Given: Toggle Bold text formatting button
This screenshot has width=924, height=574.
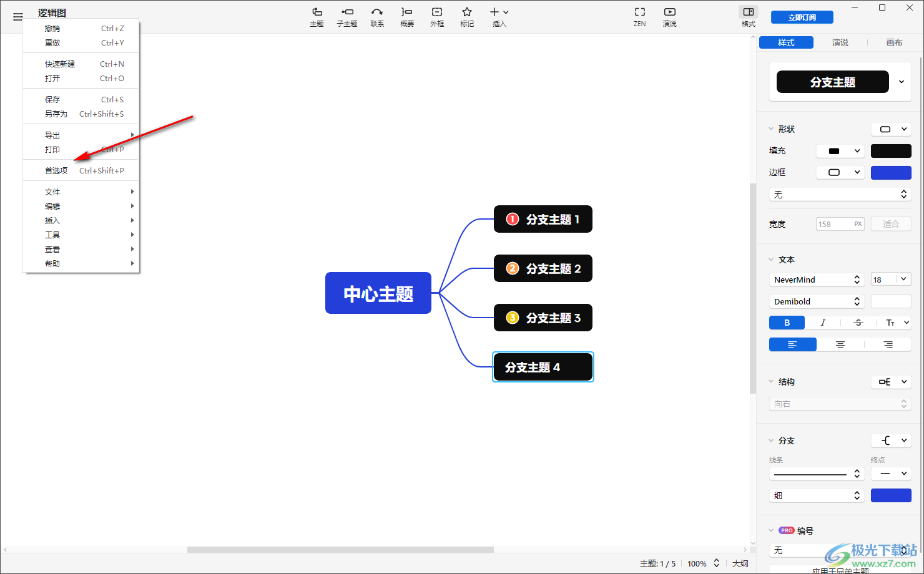Looking at the screenshot, I should (787, 323).
